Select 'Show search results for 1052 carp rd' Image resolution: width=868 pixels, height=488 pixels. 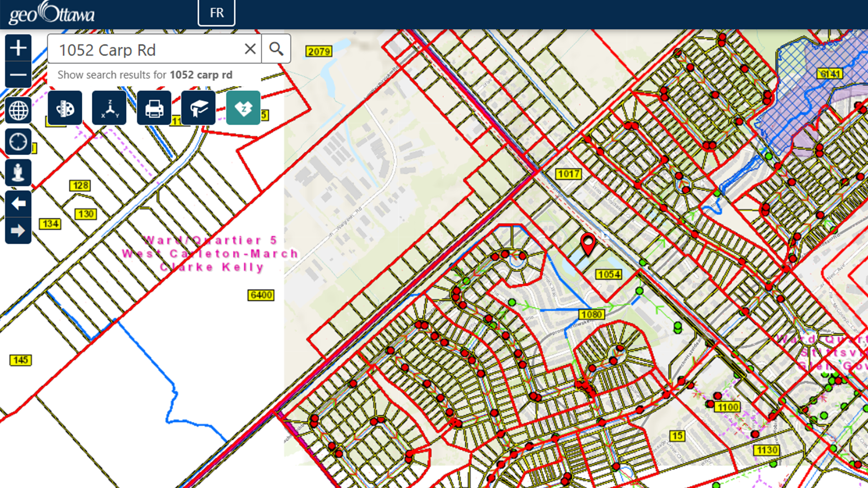145,75
